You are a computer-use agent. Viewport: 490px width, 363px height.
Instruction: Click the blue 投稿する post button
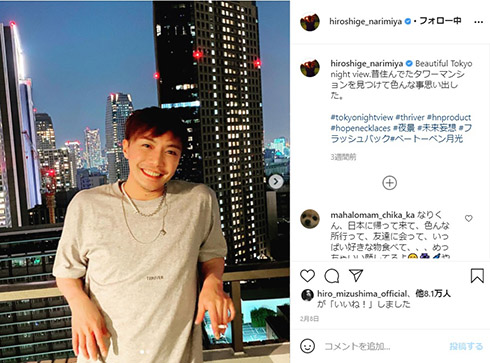(466, 346)
